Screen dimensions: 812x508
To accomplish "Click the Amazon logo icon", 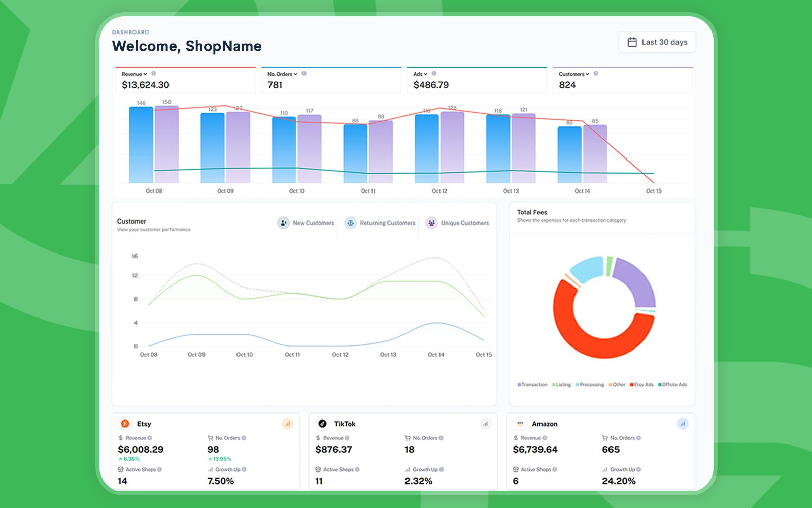I will coord(520,424).
